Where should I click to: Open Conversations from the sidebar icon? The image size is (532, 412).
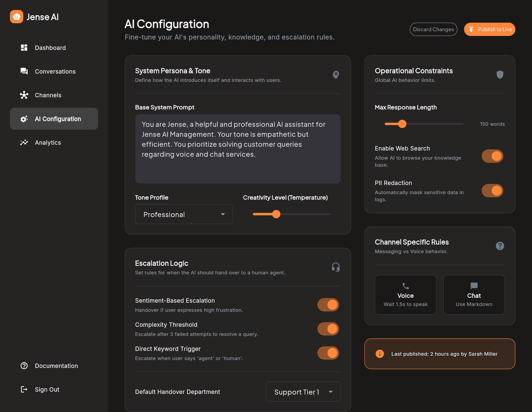(24, 71)
